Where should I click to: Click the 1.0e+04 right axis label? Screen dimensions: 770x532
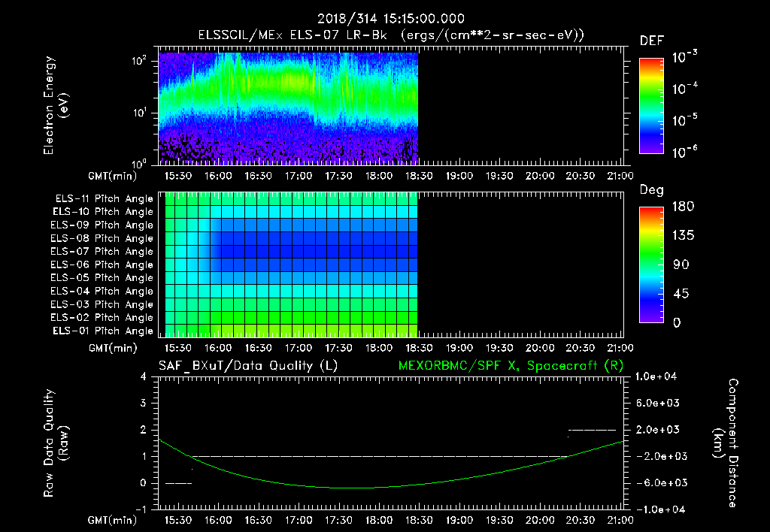pos(656,376)
